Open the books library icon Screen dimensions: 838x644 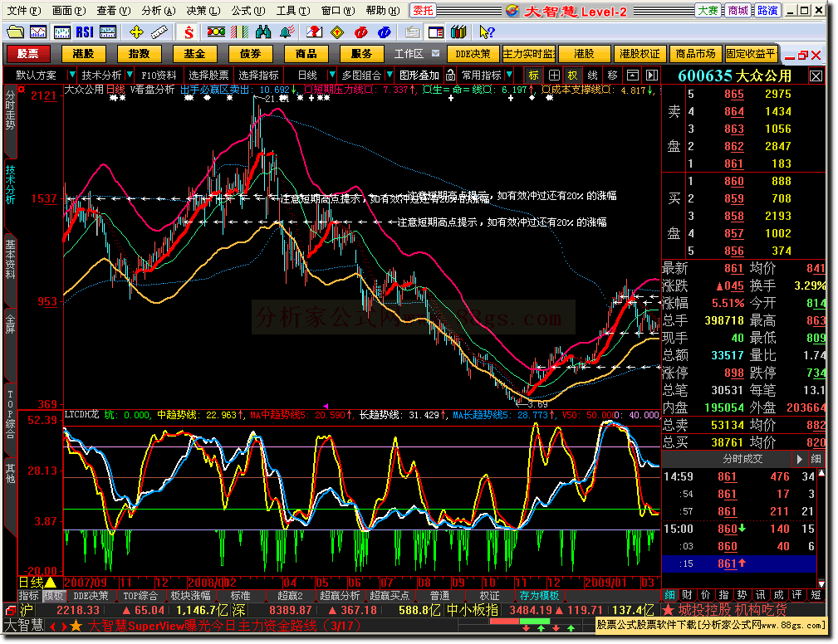coord(458,32)
